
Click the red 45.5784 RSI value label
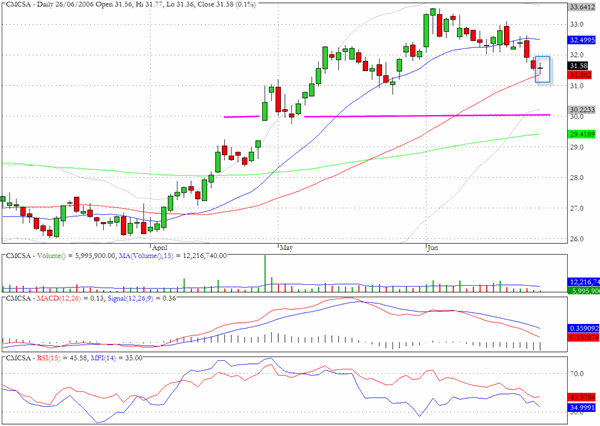coord(582,397)
